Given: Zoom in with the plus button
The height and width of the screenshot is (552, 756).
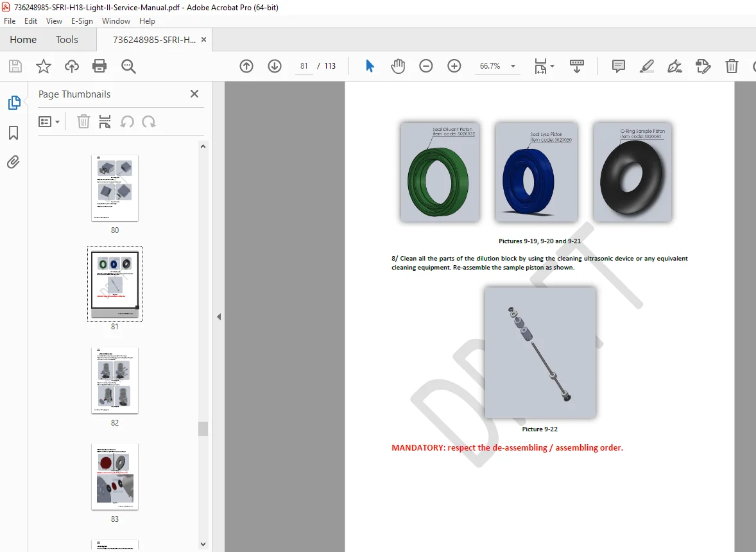Looking at the screenshot, I should (454, 66).
